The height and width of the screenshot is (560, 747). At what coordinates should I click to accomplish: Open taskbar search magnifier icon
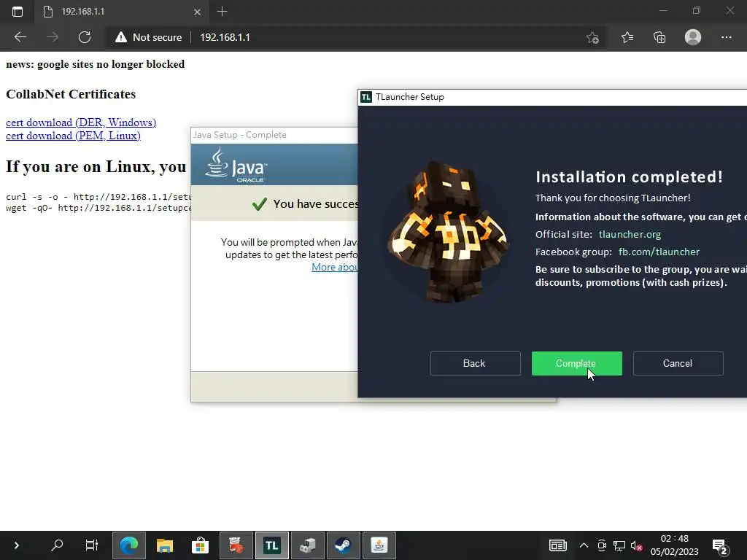[x=57, y=545]
